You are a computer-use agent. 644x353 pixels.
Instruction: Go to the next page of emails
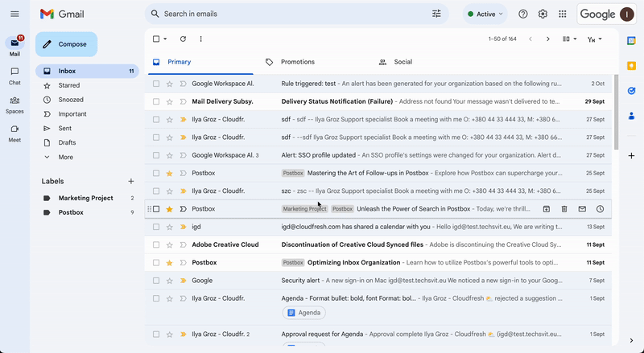pyautogui.click(x=548, y=39)
